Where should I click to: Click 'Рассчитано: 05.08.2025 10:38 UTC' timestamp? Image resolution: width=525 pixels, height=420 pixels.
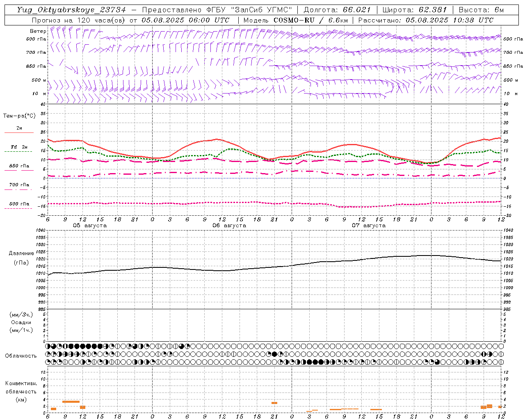[x=426, y=20]
